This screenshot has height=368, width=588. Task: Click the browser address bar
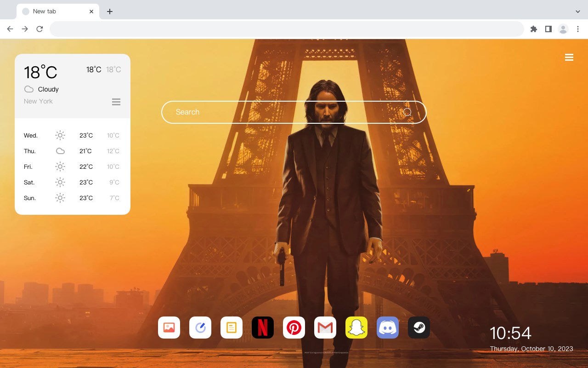click(287, 29)
